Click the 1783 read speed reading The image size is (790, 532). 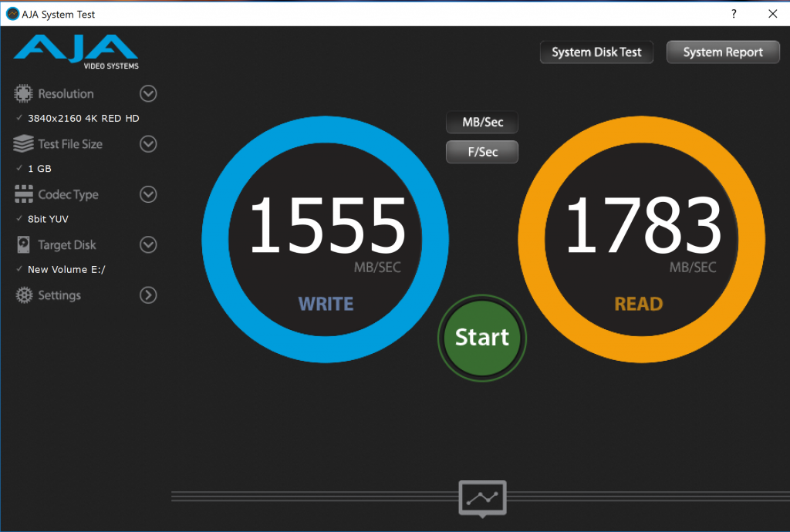[643, 225]
